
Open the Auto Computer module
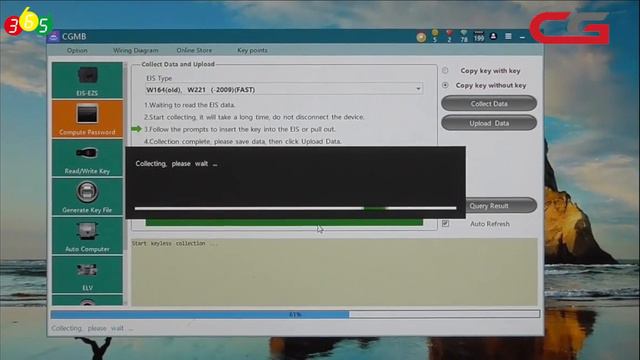[87, 236]
